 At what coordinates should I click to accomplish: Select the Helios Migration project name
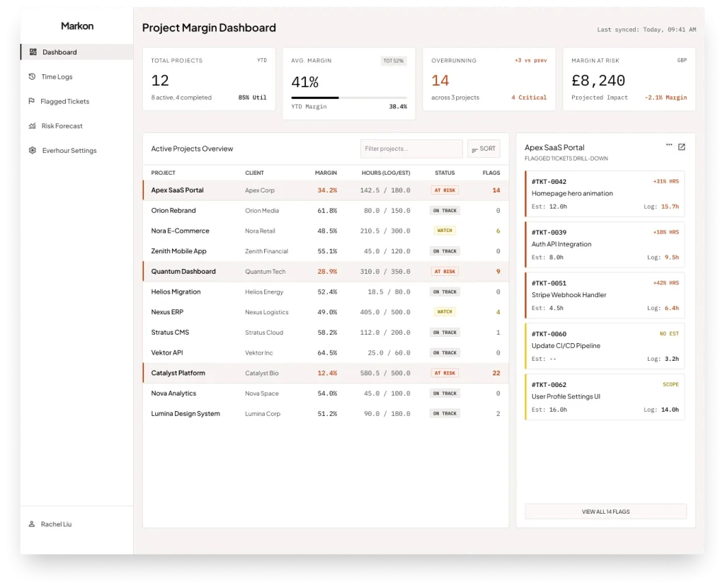[x=176, y=292]
